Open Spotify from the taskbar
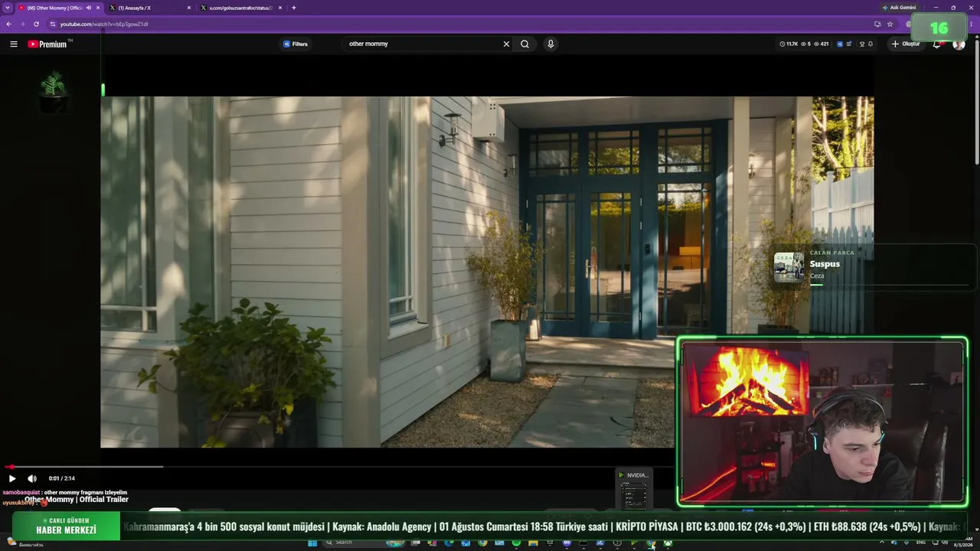The height and width of the screenshot is (551, 980). click(x=516, y=543)
